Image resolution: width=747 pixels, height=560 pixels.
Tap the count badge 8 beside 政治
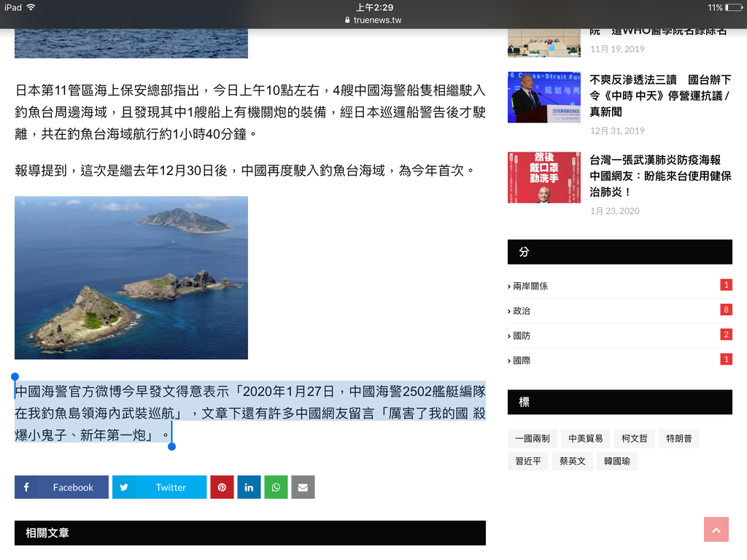726,309
